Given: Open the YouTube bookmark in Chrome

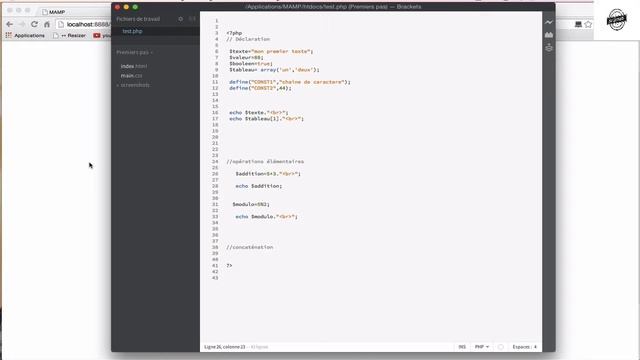Looking at the screenshot, I should 102,36.
